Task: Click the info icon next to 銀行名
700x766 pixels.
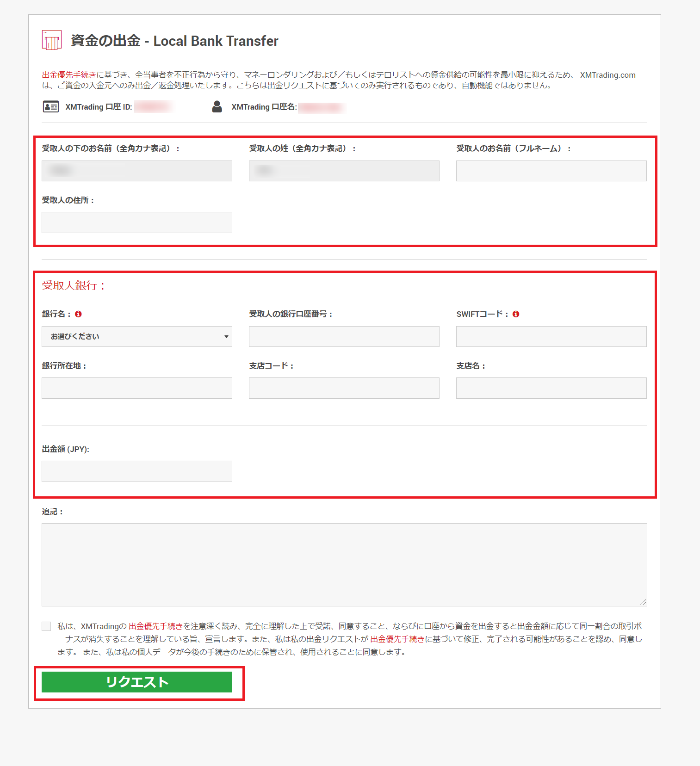Action: [78, 314]
